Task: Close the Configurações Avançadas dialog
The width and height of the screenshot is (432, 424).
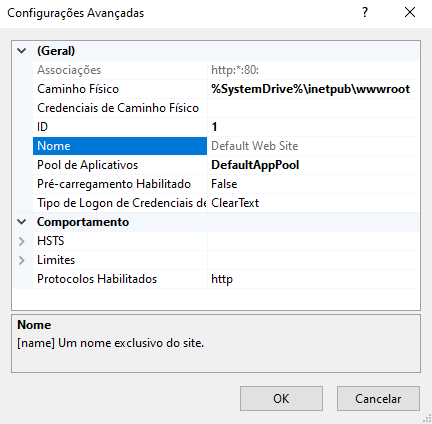Action: pos(410,13)
